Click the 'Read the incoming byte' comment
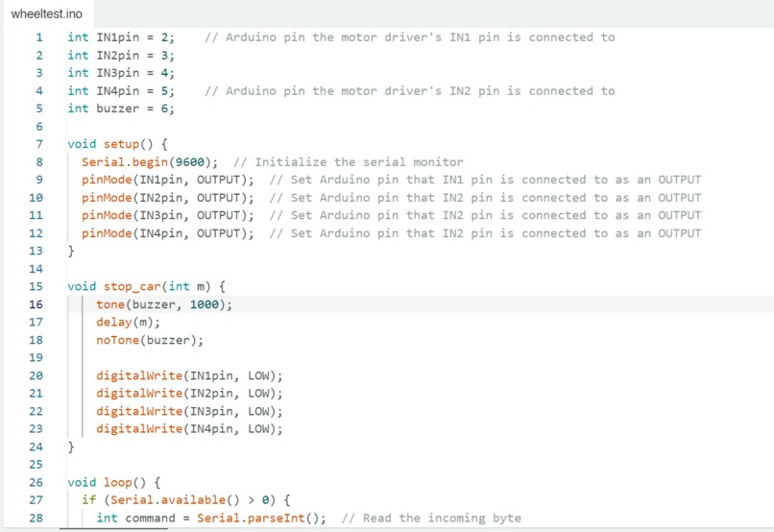Image resolution: width=774 pixels, height=532 pixels. (x=431, y=519)
